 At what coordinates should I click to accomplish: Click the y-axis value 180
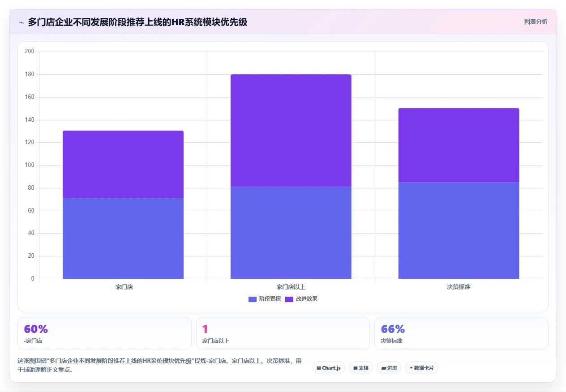30,74
